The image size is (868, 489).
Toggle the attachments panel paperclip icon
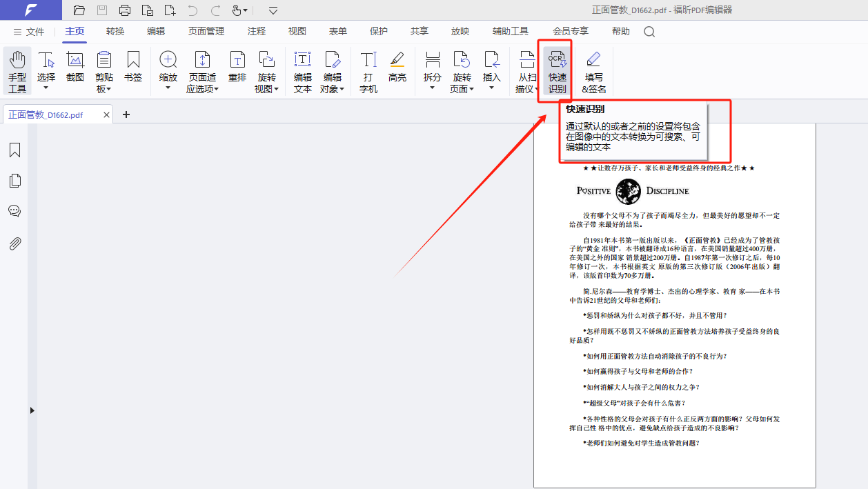pyautogui.click(x=14, y=243)
